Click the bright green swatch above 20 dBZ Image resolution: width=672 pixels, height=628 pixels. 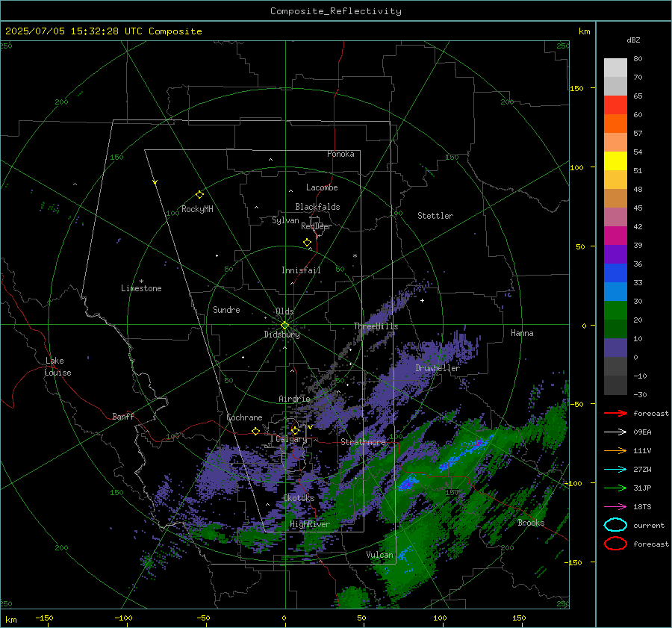click(x=615, y=311)
